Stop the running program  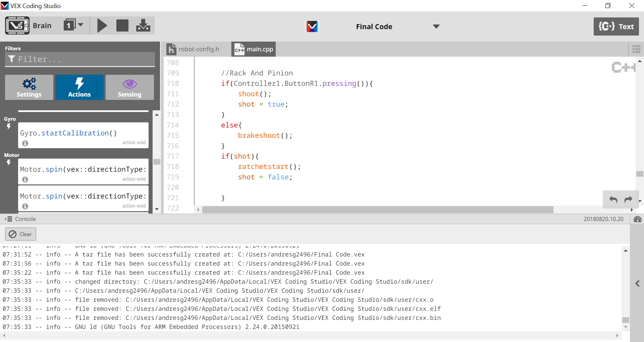122,26
